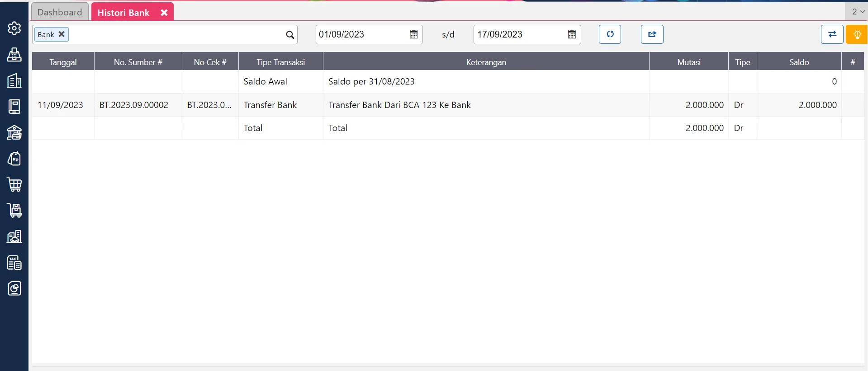Viewport: 868px width, 371px height.
Task: Click the refresh button beside date range
Action: click(609, 34)
